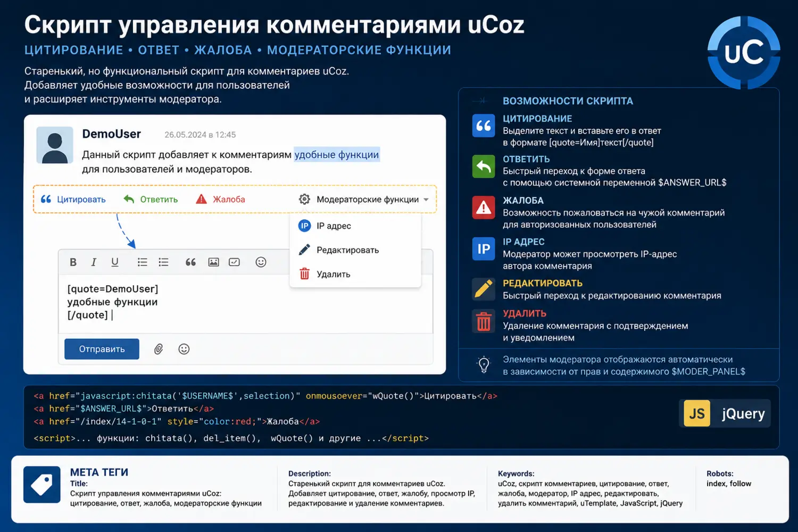Screen dimensions: 798x532
Task: Click the highlighted text "удобные функции" in the comment
Action: click(337, 155)
